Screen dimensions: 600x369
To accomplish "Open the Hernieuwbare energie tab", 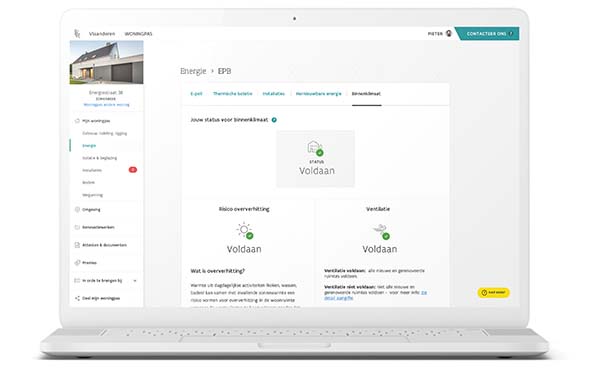I will coord(318,93).
